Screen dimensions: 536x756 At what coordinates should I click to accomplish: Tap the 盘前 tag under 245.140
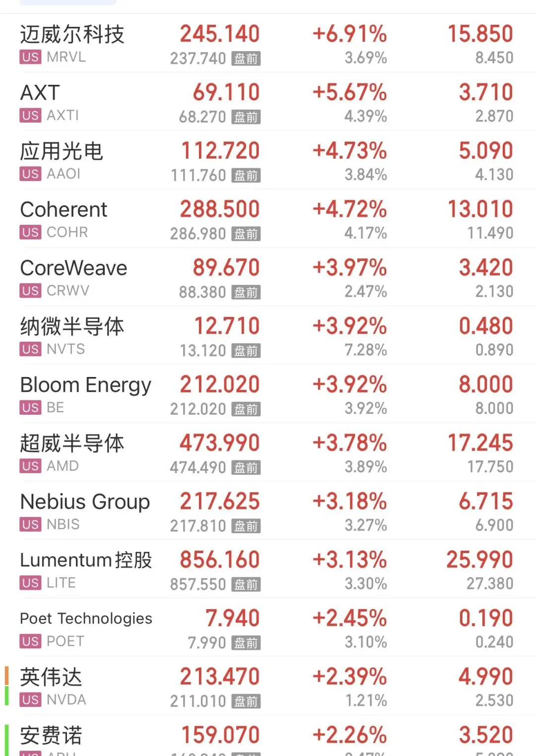click(246, 59)
